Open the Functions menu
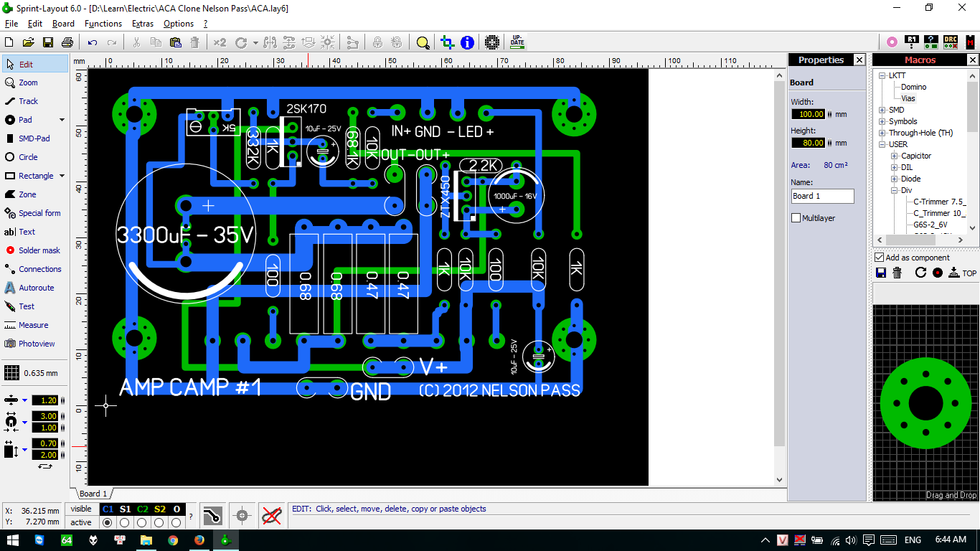Screen dimensions: 980x551 pyautogui.click(x=103, y=24)
